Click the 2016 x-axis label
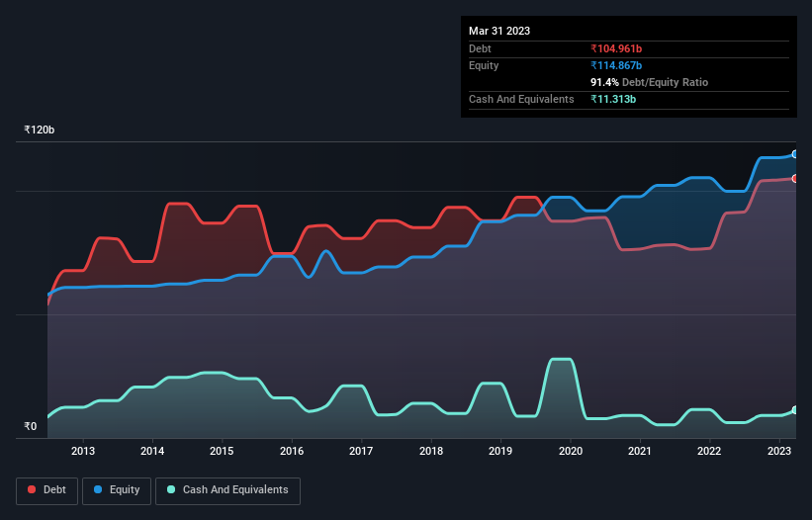812x520 pixels. pos(292,451)
